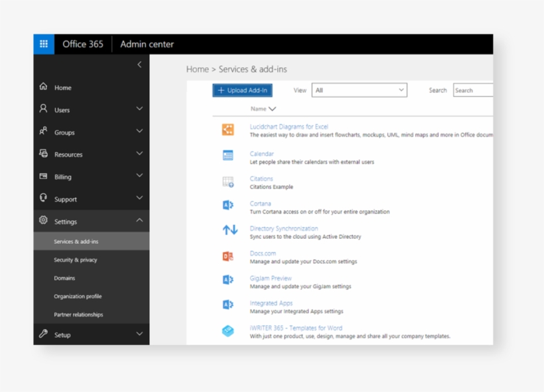Viewport: 544px width, 392px height.
Task: Click Users label in sidebar
Action: tap(62, 110)
